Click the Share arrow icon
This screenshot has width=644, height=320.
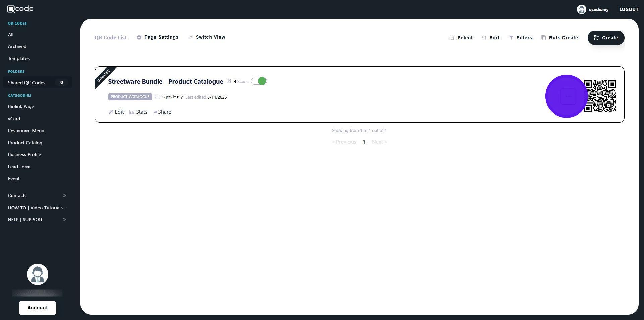click(155, 112)
